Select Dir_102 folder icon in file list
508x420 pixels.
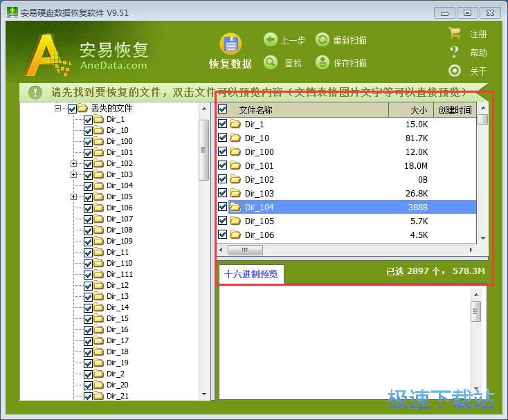pyautogui.click(x=235, y=179)
